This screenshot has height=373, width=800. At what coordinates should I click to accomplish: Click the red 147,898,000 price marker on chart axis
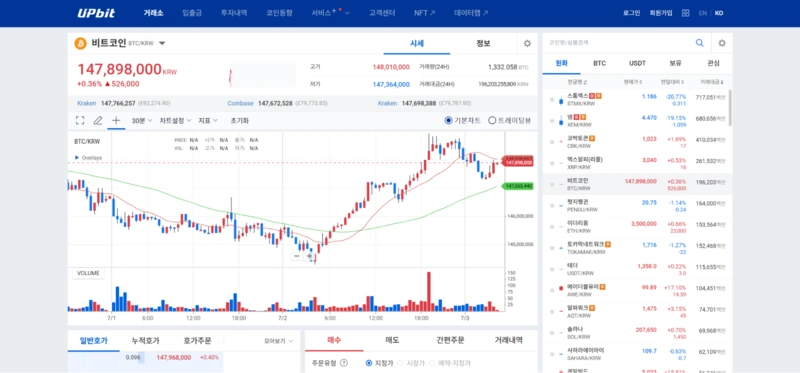pos(518,162)
